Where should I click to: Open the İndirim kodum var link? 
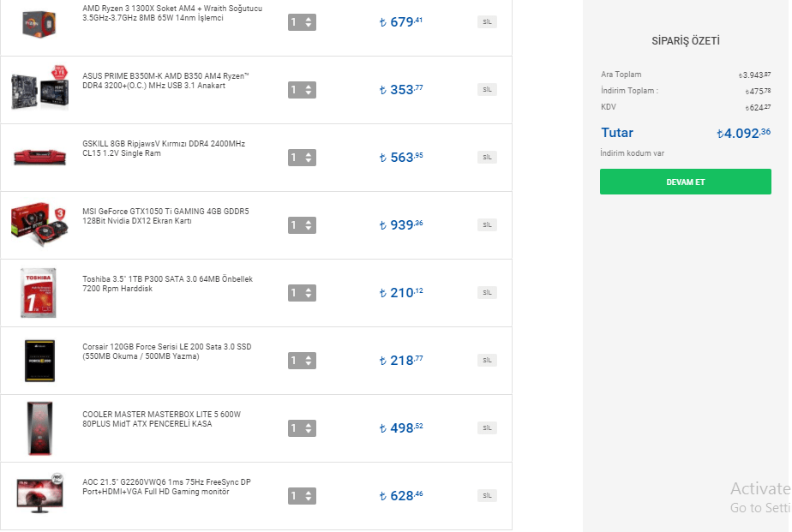[632, 153]
